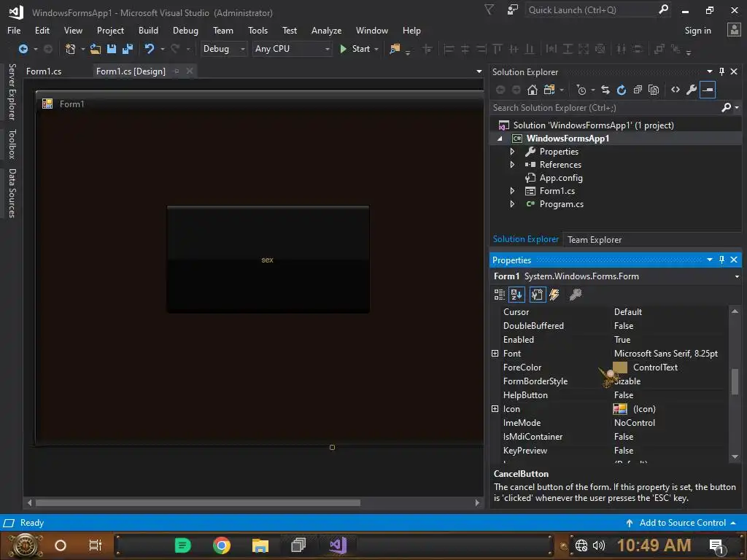
Task: Click the Find in Files toolbar icon
Action: [395, 49]
